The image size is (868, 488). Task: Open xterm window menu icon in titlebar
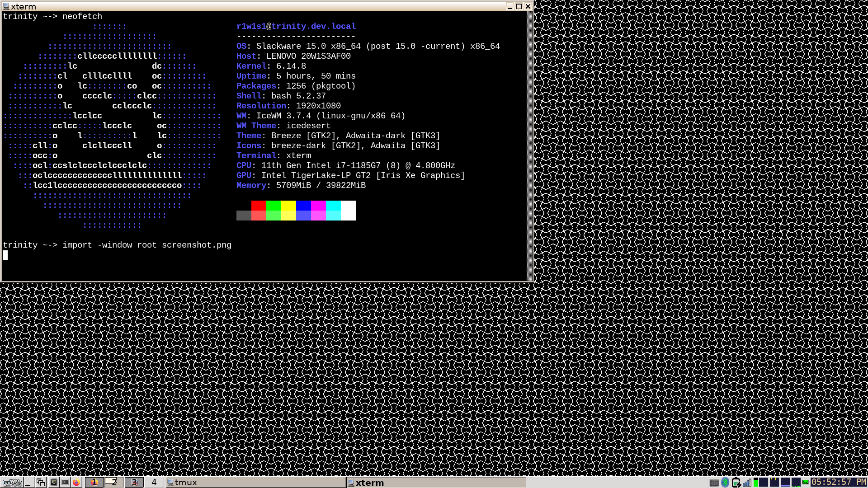(6, 6)
